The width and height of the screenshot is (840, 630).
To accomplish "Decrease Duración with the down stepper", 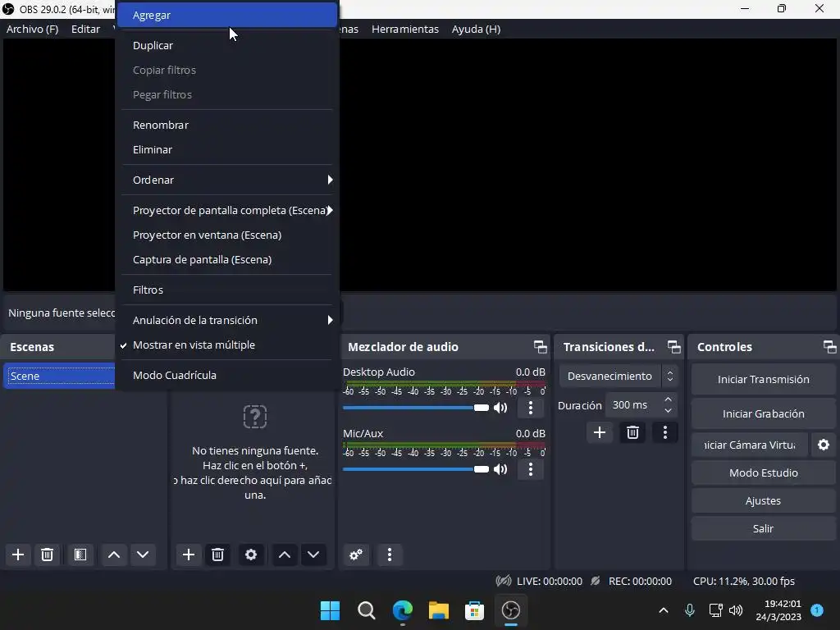I will (x=668, y=411).
